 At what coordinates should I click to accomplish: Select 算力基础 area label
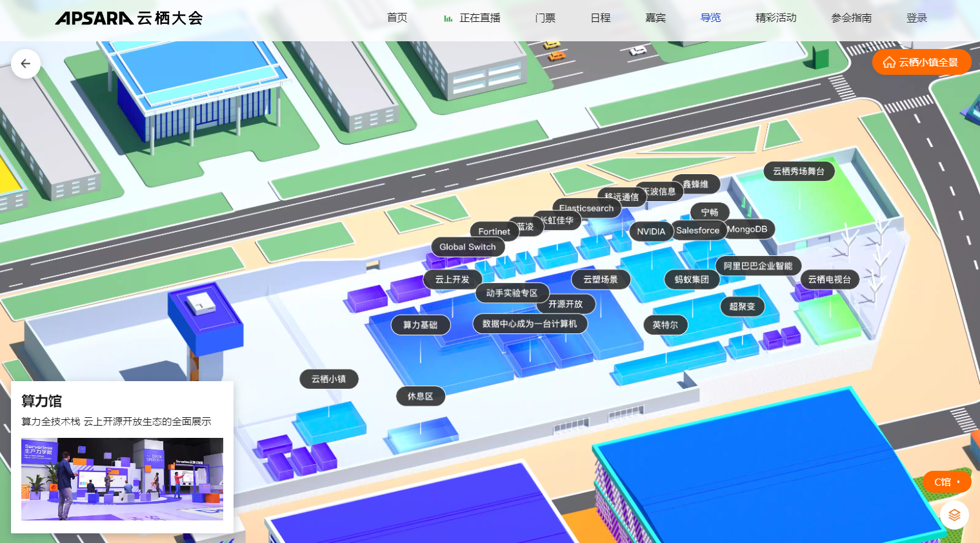pos(421,325)
